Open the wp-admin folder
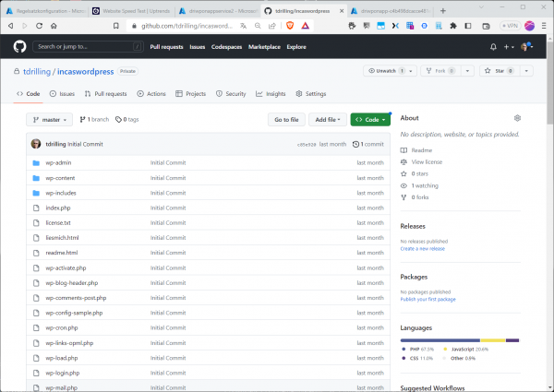The height and width of the screenshot is (392, 554). (x=58, y=162)
